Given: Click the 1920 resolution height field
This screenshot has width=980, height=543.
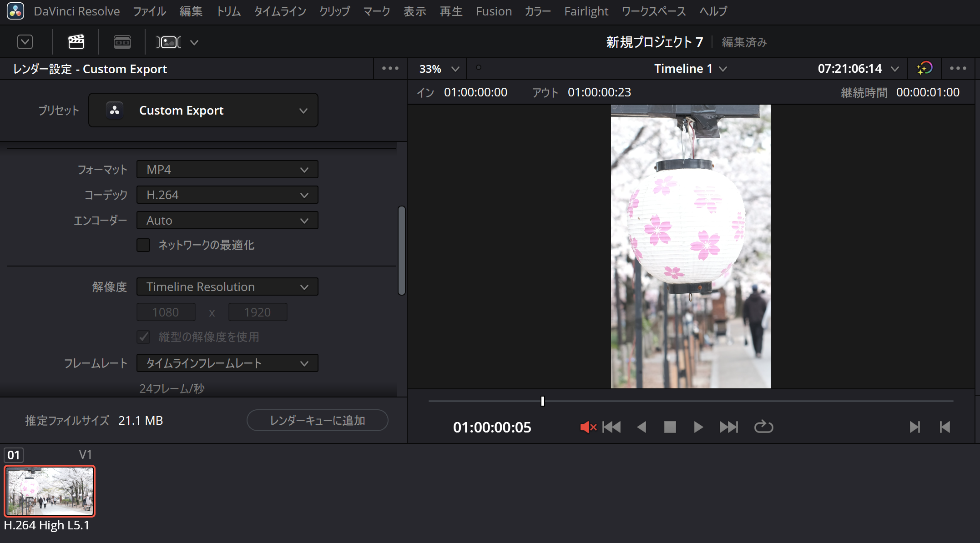Looking at the screenshot, I should click(x=258, y=312).
